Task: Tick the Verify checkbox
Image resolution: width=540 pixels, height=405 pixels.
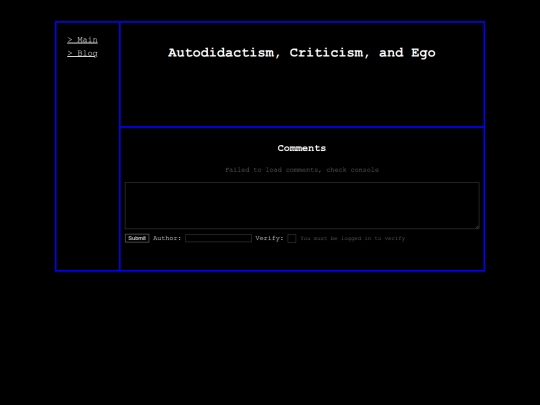Action: 292,238
